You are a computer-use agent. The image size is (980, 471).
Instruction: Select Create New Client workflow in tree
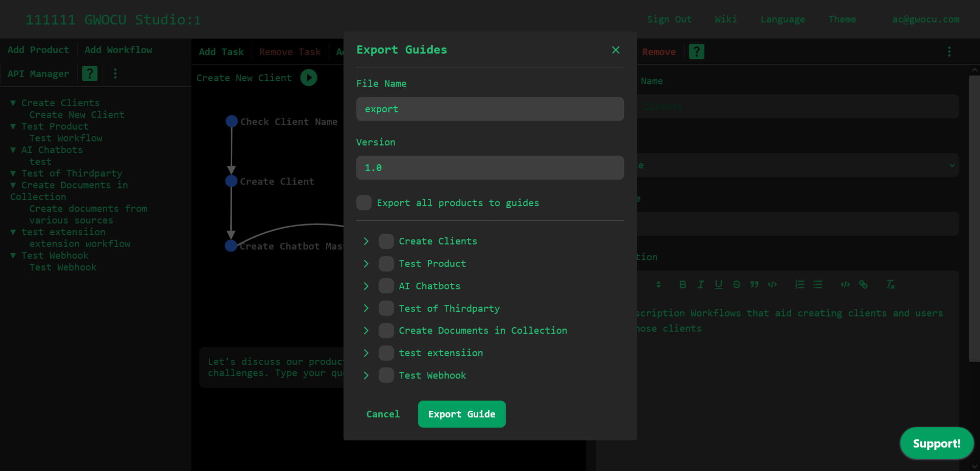[x=77, y=115]
